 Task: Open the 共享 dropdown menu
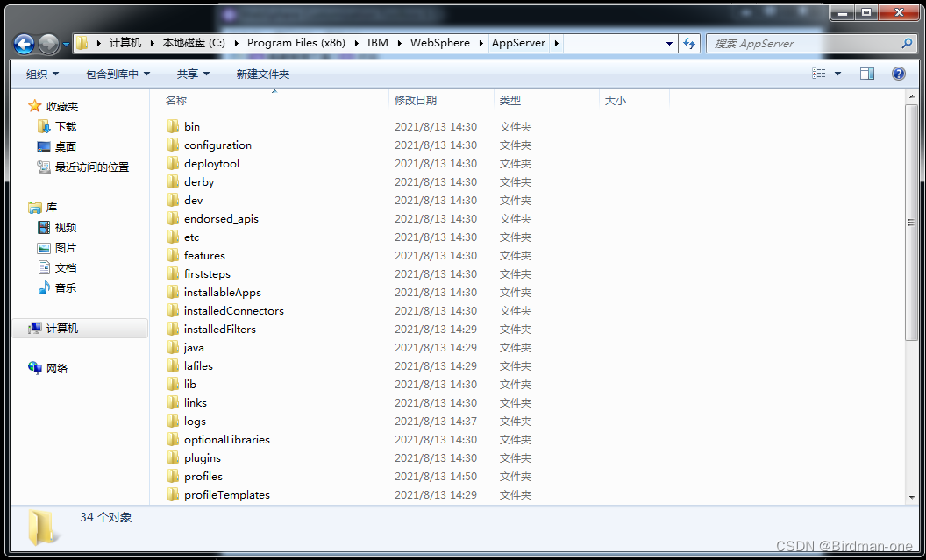[193, 74]
